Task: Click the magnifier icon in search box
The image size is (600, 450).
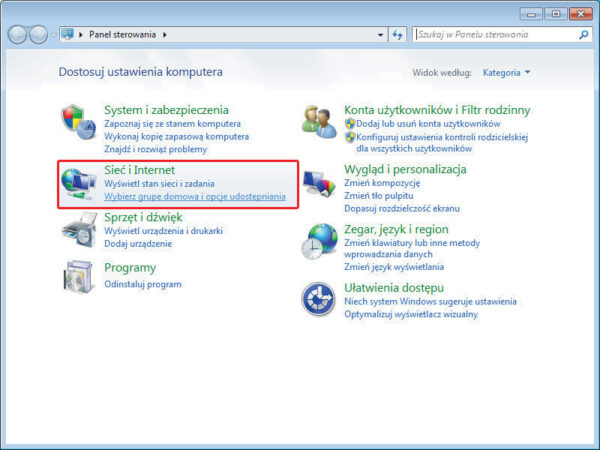Action: pyautogui.click(x=583, y=34)
